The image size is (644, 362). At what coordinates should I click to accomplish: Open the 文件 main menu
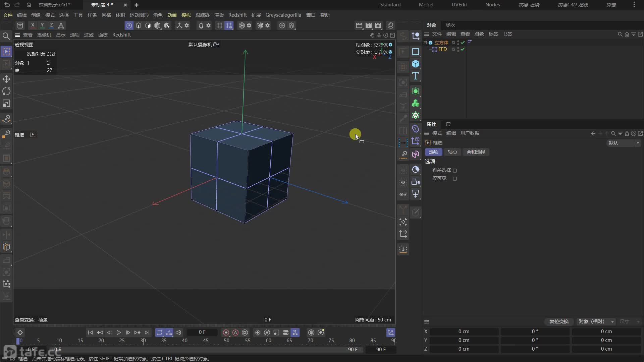tap(7, 15)
